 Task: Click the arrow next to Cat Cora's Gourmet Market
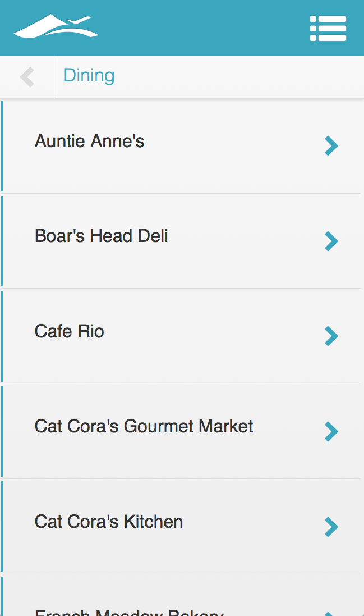click(331, 431)
